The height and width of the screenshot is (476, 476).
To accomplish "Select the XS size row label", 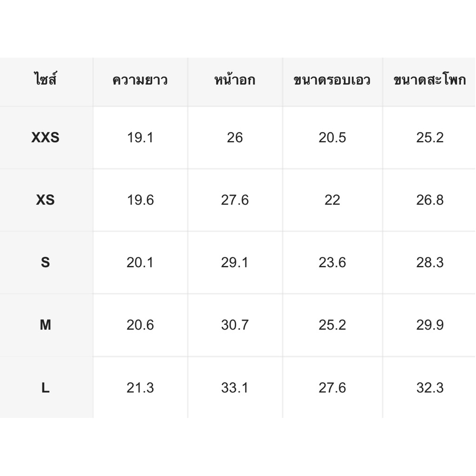I will coord(45,200).
